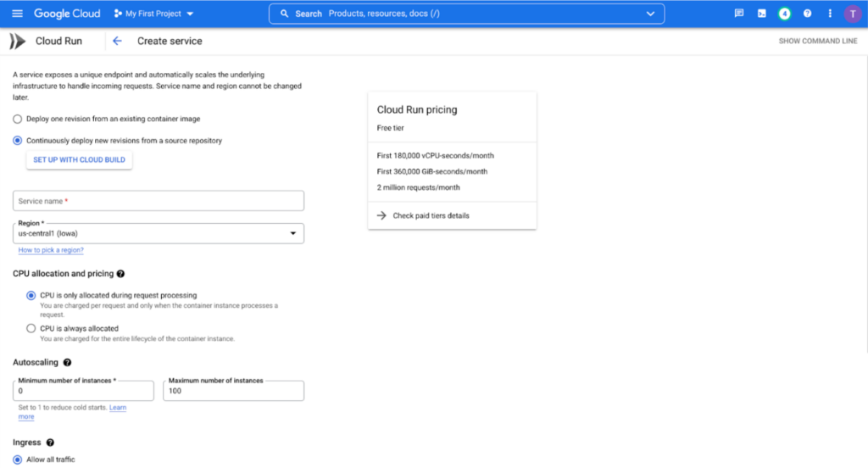Click the Free tier label
Screen dimensions: 868x468
(x=390, y=128)
